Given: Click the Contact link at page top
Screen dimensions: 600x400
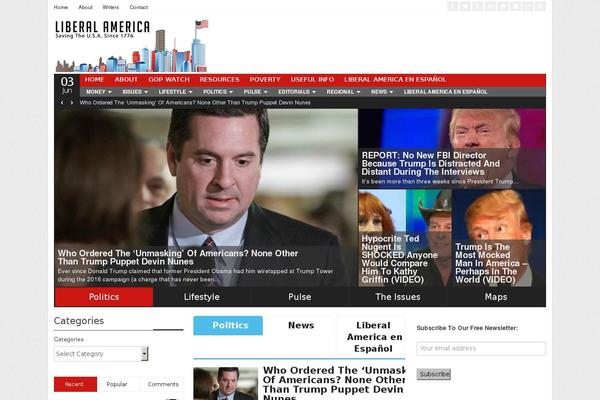Looking at the screenshot, I should pos(139,7).
